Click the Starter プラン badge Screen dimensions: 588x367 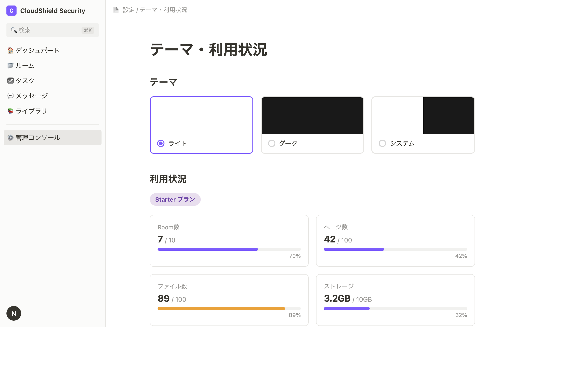point(175,199)
